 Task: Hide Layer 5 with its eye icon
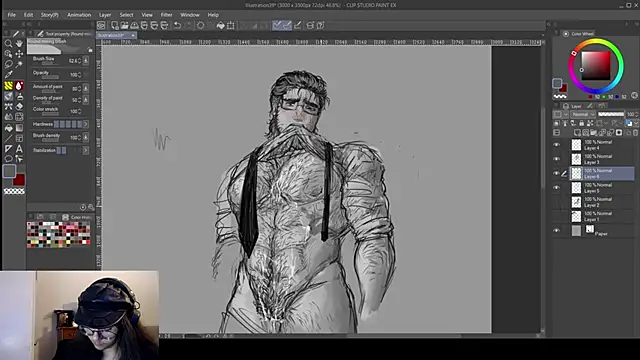pyautogui.click(x=556, y=188)
